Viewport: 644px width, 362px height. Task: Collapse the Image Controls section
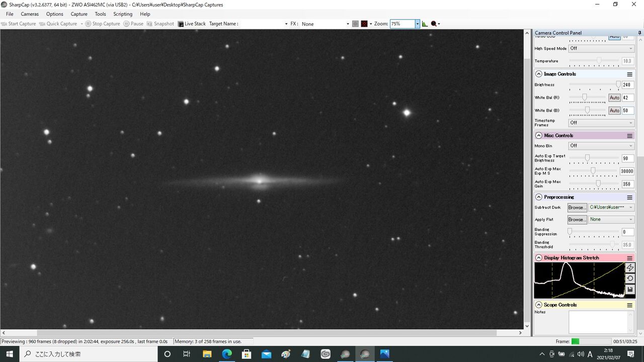(539, 74)
